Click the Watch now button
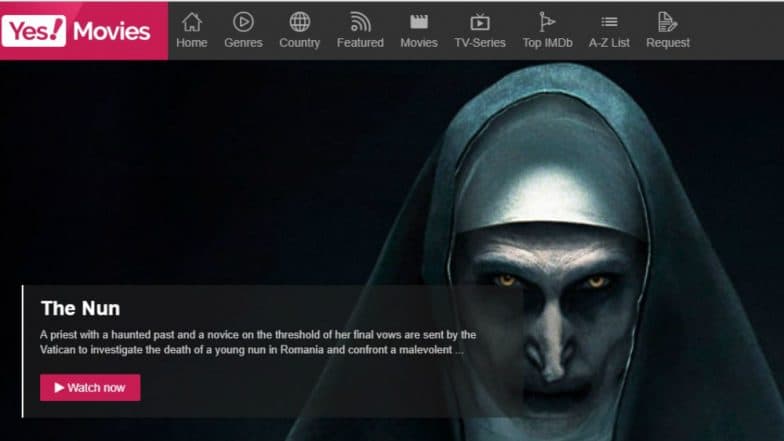This screenshot has height=441, width=784. click(x=90, y=388)
